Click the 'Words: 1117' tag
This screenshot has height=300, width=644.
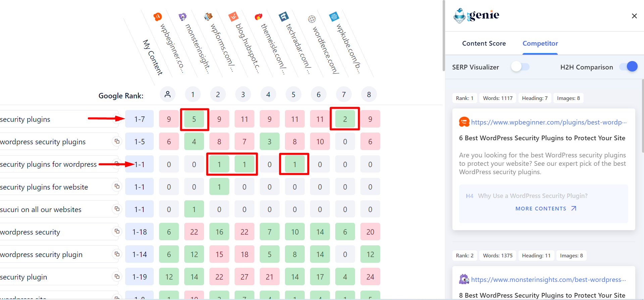pos(498,98)
